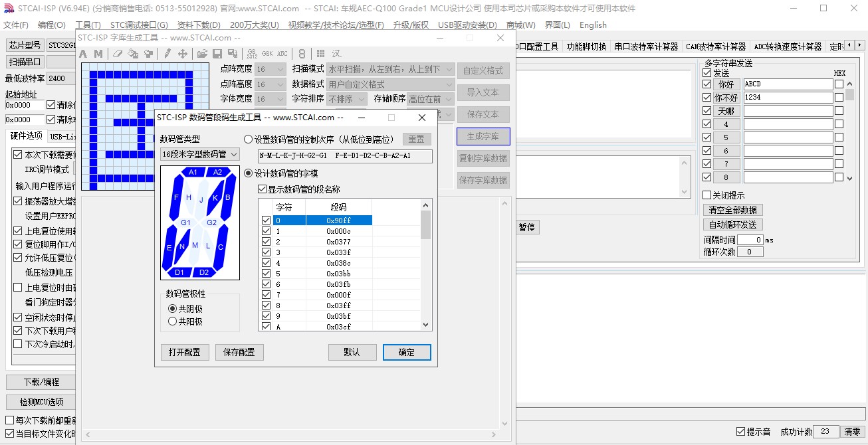Select the 0x03bf segment code cell for 9
Screen dimensions: 868x445
tap(339, 316)
